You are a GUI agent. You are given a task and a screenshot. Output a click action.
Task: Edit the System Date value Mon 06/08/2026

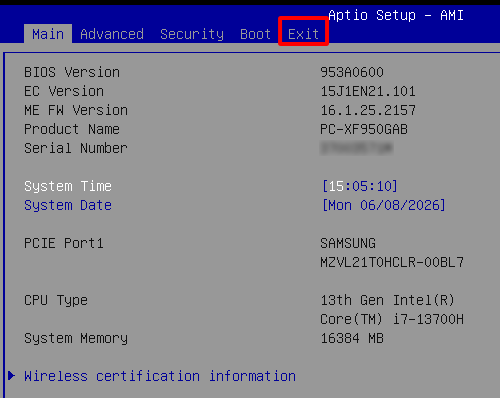384,205
